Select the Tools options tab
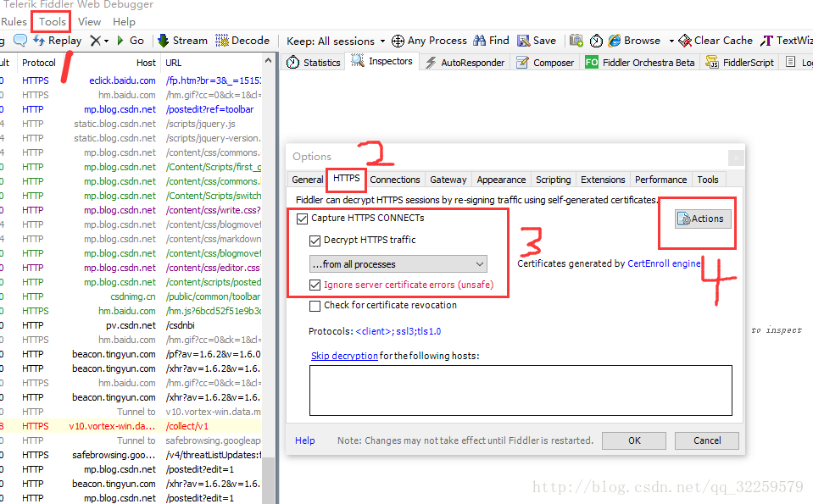Image resolution: width=813 pixels, height=504 pixels. coord(708,180)
